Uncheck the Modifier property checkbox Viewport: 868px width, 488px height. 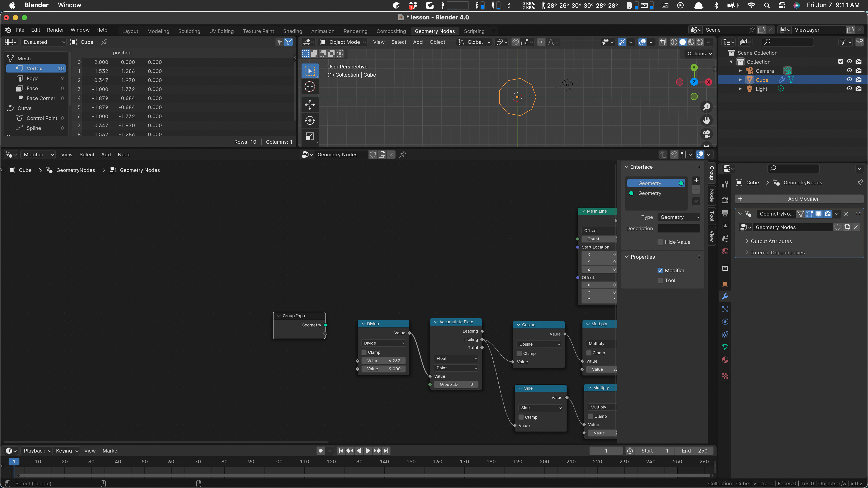click(x=660, y=270)
